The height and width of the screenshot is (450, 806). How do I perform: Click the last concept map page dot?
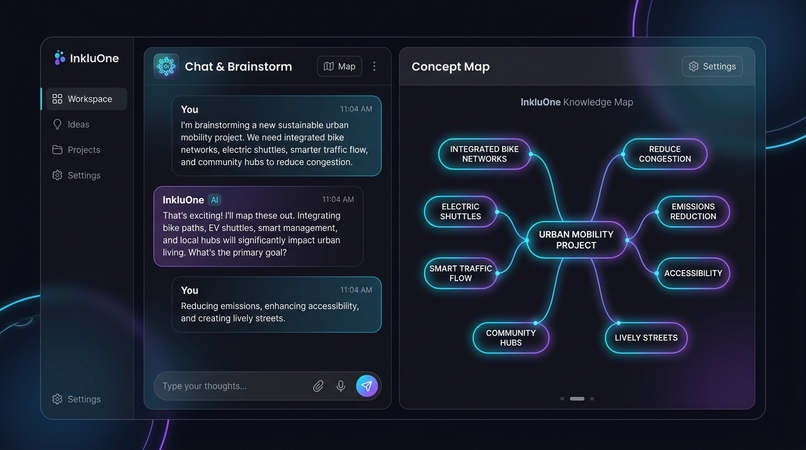(592, 399)
